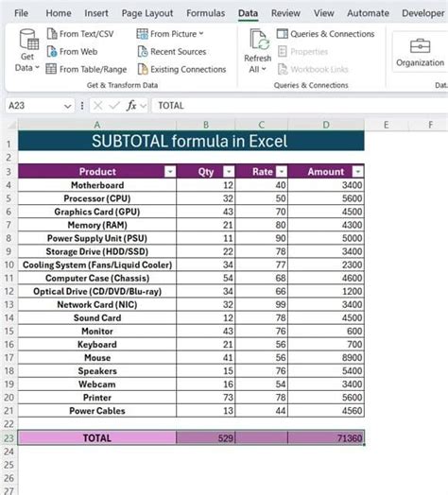This screenshot has width=448, height=495.
Task: Click the formula bar enter checkmark
Action: coord(113,106)
